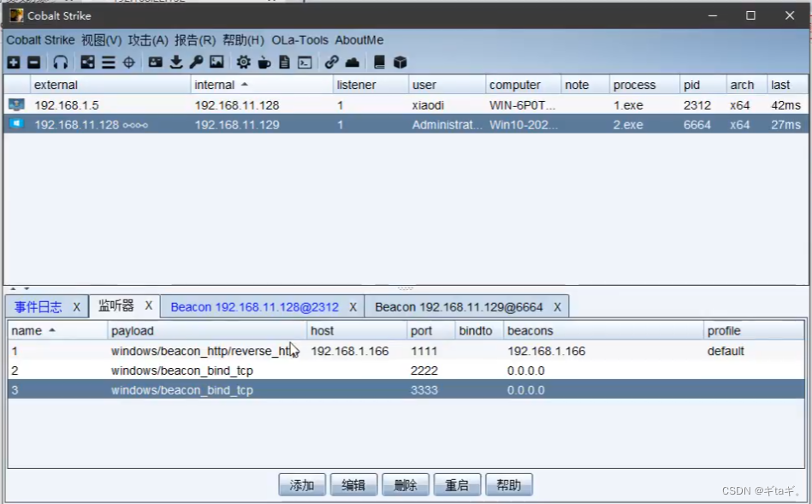Sort sessions by external column header
Screen dimensions: 812x504
click(110, 85)
